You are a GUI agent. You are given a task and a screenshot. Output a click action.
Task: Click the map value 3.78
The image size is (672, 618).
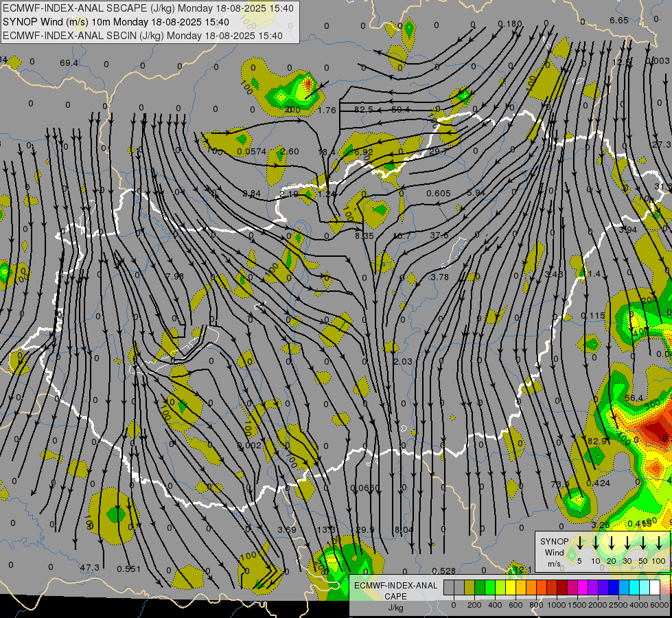point(440,277)
